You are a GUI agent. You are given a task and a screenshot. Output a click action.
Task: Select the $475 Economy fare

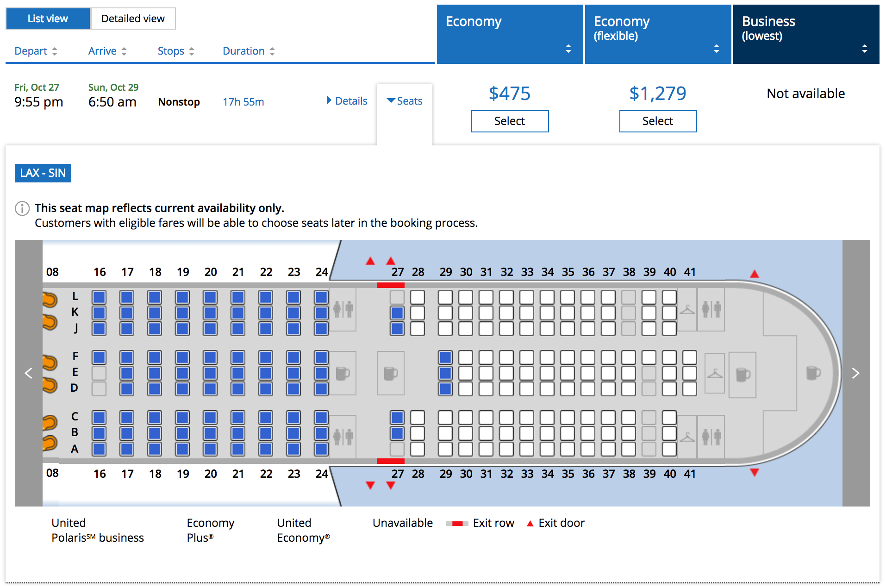click(x=510, y=121)
